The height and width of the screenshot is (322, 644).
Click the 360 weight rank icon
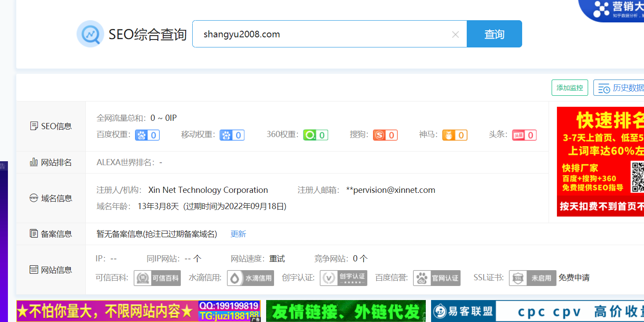click(x=315, y=135)
